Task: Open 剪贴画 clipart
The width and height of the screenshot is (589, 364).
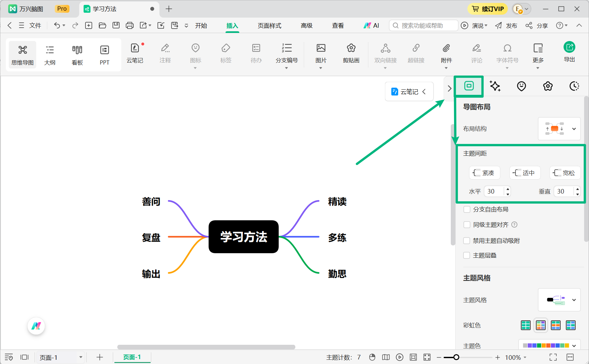Action: [x=351, y=53]
